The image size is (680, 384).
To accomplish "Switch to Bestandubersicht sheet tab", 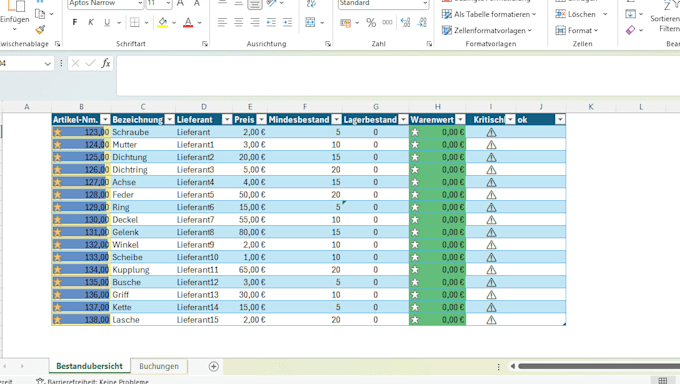I will pos(89,366).
